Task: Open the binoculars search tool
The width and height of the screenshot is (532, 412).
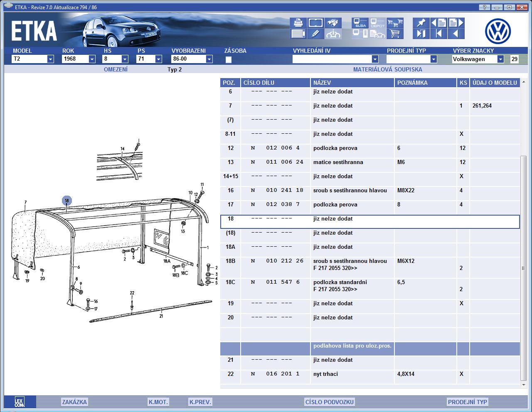Action: coord(333,23)
